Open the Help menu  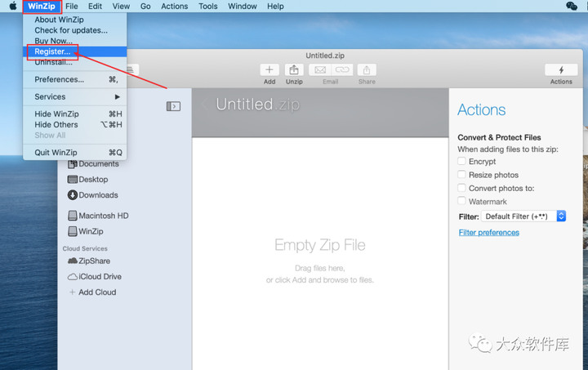[275, 6]
